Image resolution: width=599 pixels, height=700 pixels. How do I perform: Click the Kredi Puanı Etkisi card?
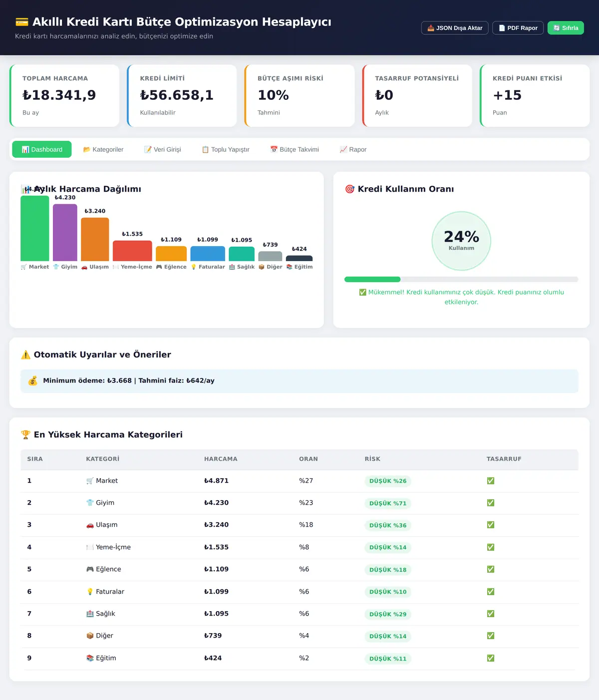click(x=535, y=95)
